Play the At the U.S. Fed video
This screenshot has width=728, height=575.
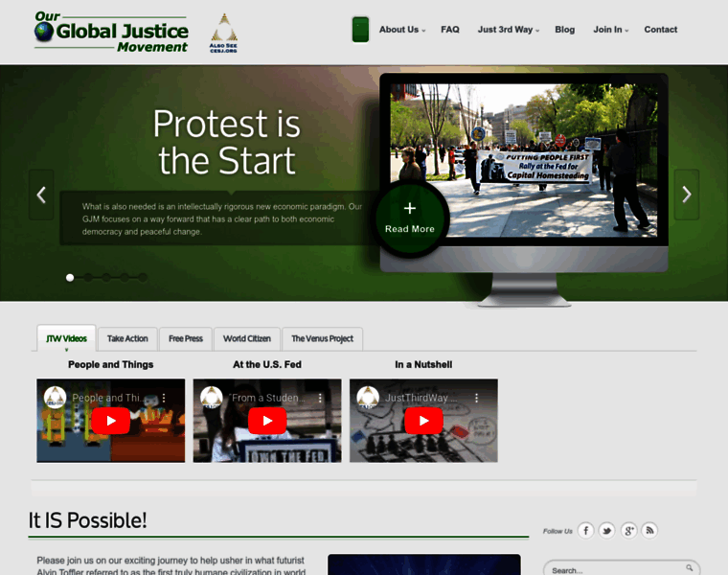pyautogui.click(x=267, y=421)
